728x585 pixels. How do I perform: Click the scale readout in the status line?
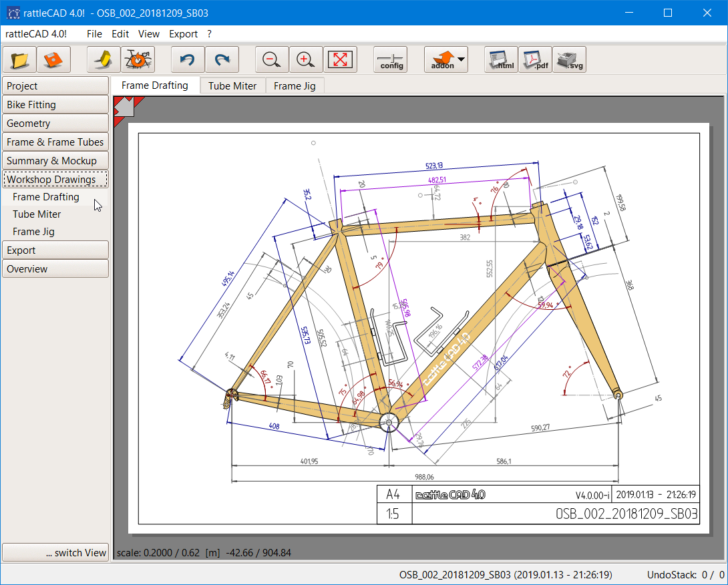tap(204, 553)
